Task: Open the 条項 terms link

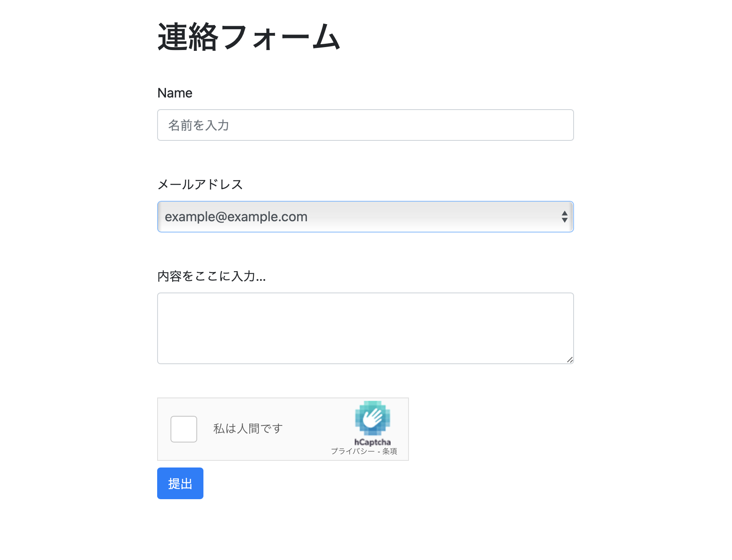Action: pos(390,451)
